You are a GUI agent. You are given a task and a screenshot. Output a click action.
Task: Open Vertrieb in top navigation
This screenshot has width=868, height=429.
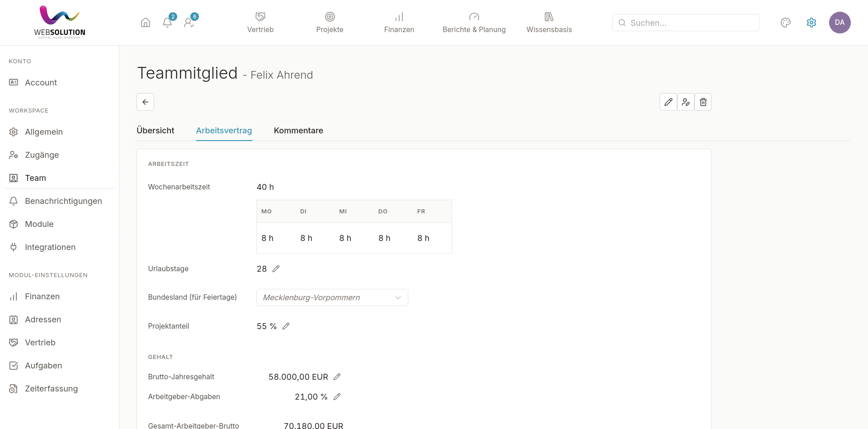pyautogui.click(x=260, y=23)
